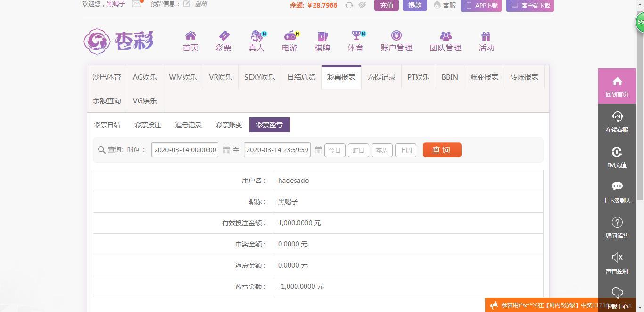Open the mail inbox envelope icon
Screen dimensions: 644x312
tap(137, 4)
